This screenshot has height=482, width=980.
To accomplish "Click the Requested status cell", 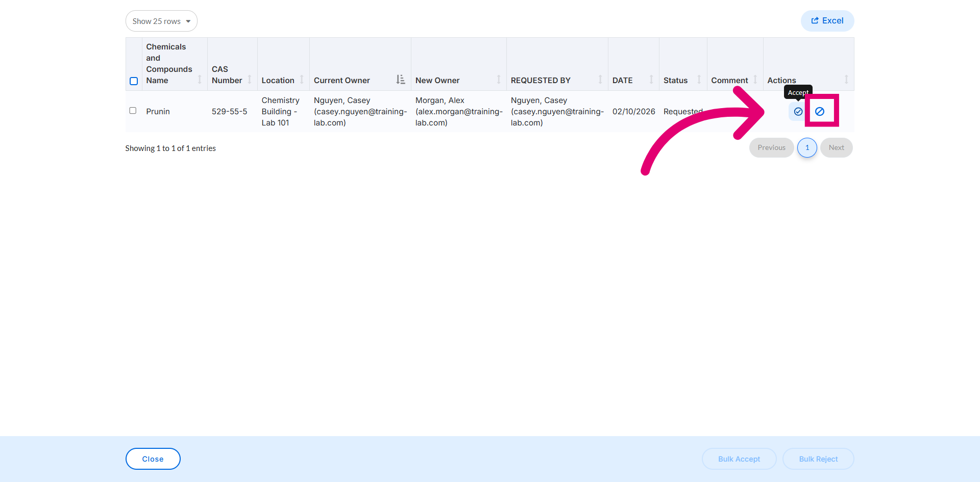I will (683, 111).
